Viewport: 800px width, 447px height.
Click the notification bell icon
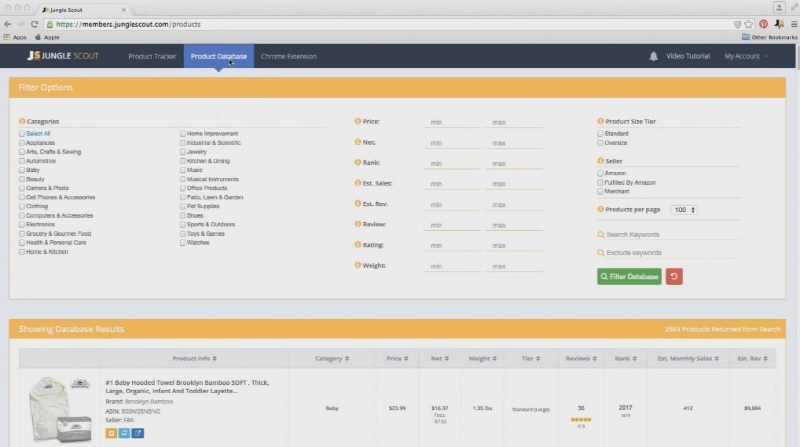click(x=653, y=56)
